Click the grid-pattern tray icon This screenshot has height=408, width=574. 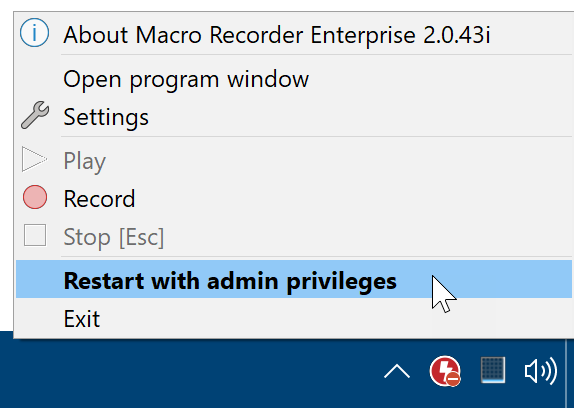pyautogui.click(x=493, y=370)
